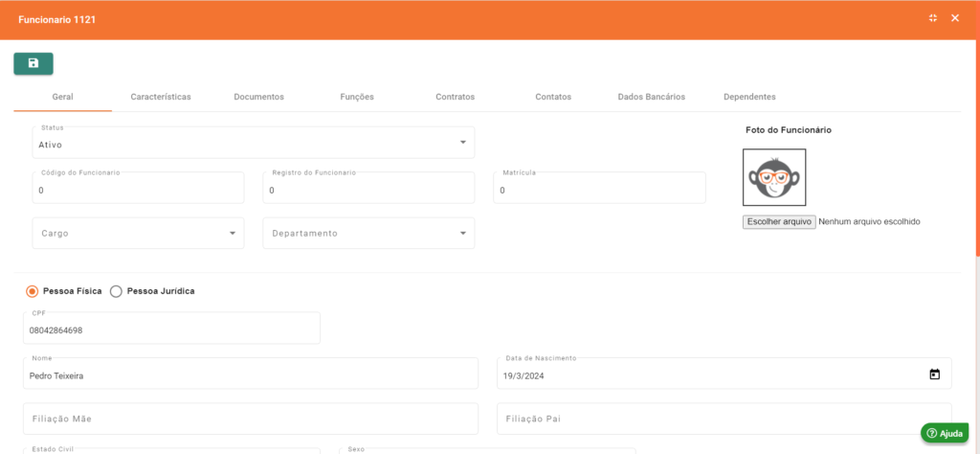Close the Funcionario 1121 dialog
980x454 pixels.
tap(955, 19)
